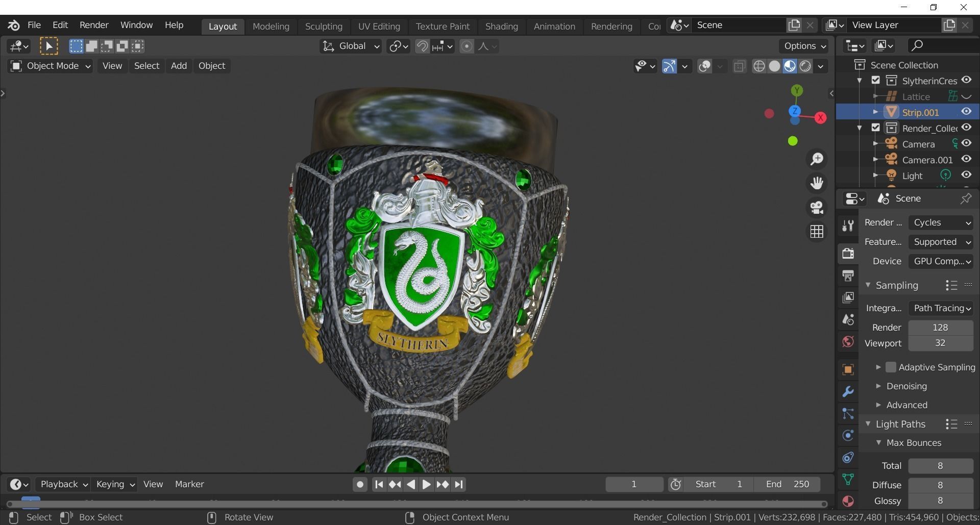Switch orthographic/perspective grid icon
The image size is (980, 525).
pyautogui.click(x=817, y=232)
